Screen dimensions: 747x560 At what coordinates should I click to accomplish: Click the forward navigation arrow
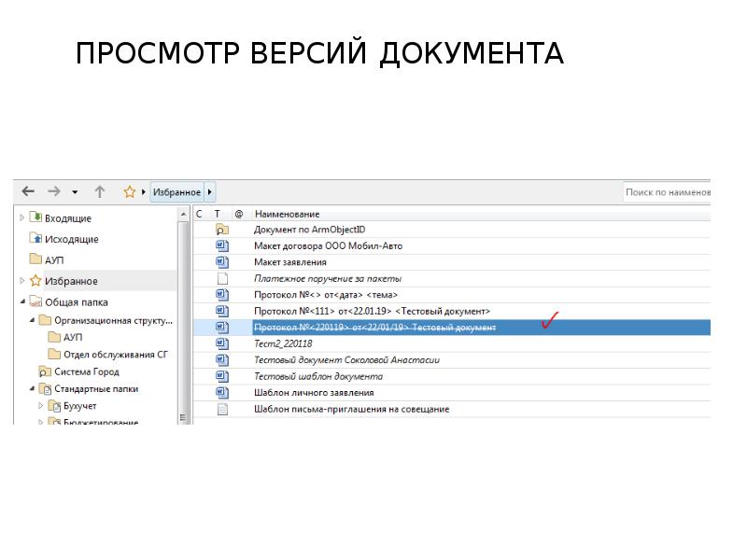[54, 191]
